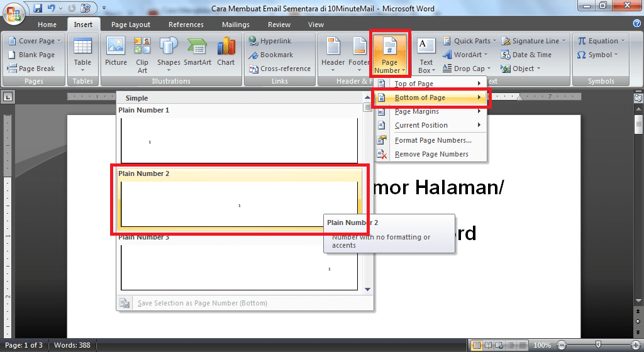Expand Symbol dropdown

click(x=616, y=55)
